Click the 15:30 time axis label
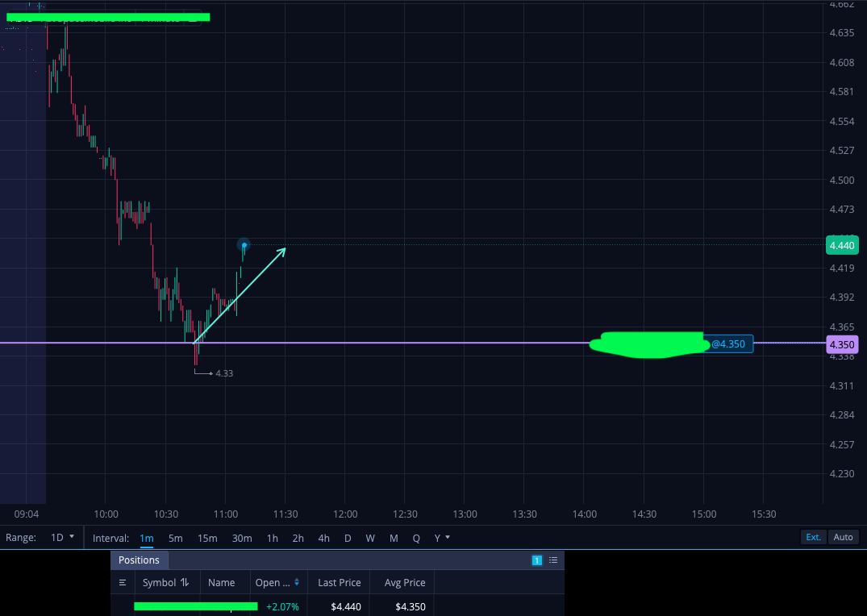This screenshot has width=867, height=616. tap(764, 514)
